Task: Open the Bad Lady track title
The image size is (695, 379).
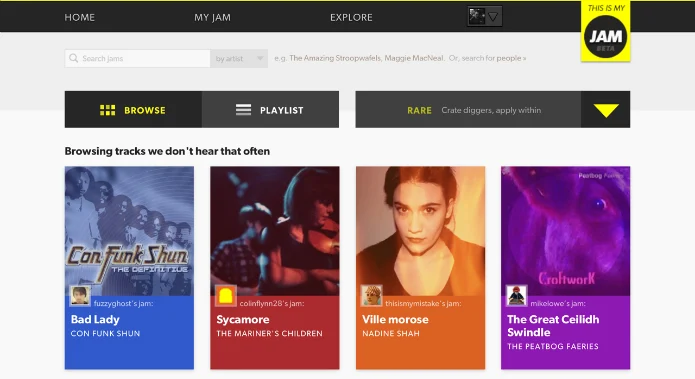Action: click(95, 319)
